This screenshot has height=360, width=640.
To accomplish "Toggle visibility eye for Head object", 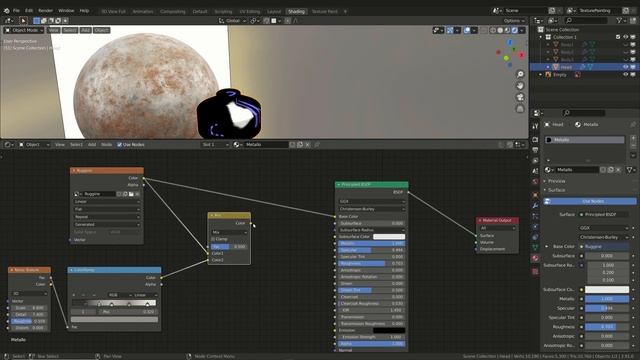I will pyautogui.click(x=625, y=67).
